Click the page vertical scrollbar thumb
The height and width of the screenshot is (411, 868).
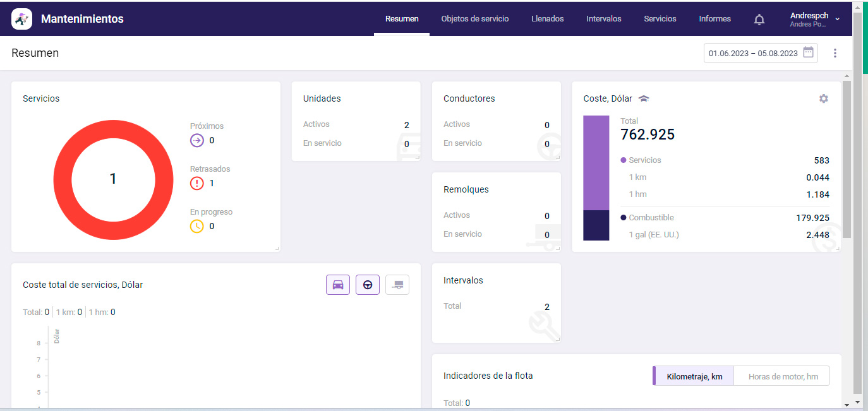[857, 202]
